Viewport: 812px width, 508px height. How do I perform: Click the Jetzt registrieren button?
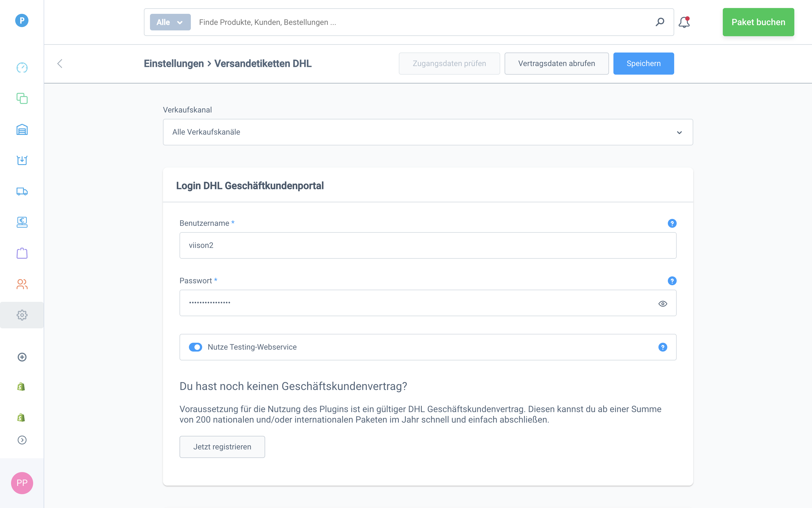click(x=222, y=447)
